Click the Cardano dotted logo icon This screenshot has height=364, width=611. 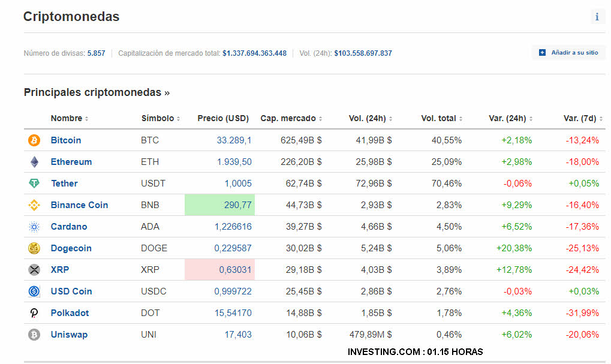pos(34,227)
